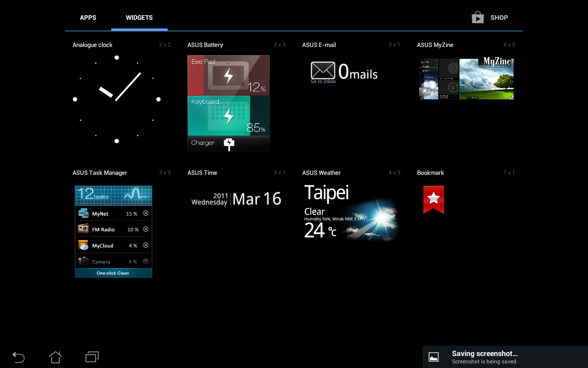Click the ASUS Weather label
This screenshot has height=368, width=588.
[x=322, y=172]
